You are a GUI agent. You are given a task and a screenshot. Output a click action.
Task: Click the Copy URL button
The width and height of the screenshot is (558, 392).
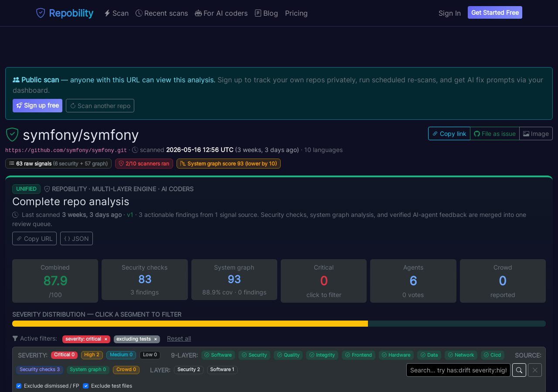tap(34, 239)
